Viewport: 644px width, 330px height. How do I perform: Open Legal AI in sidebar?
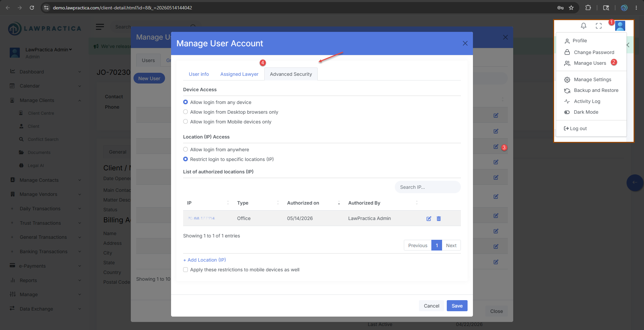(36, 165)
